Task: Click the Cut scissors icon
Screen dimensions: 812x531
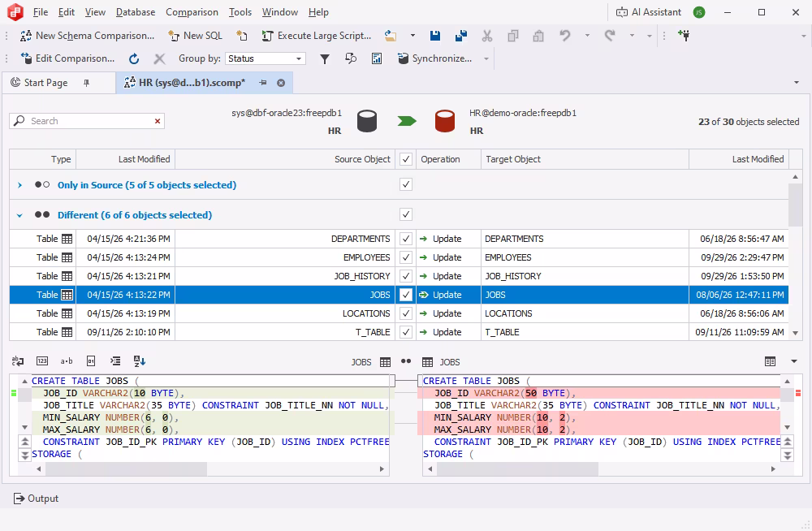Action: click(x=486, y=36)
